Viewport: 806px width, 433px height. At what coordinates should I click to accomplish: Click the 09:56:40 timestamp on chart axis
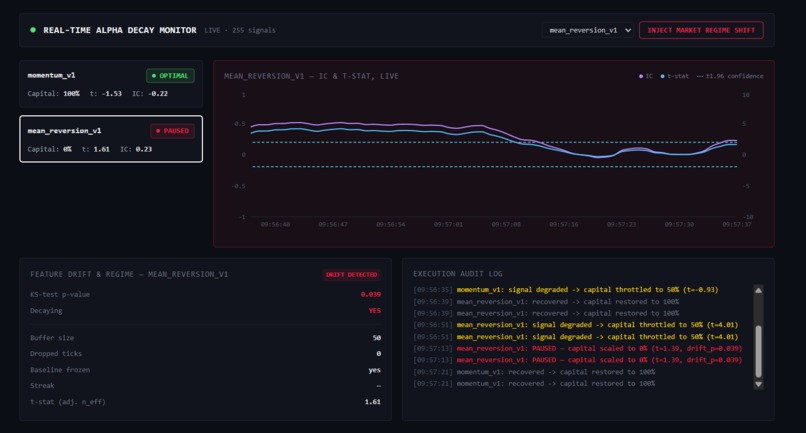(x=276, y=225)
